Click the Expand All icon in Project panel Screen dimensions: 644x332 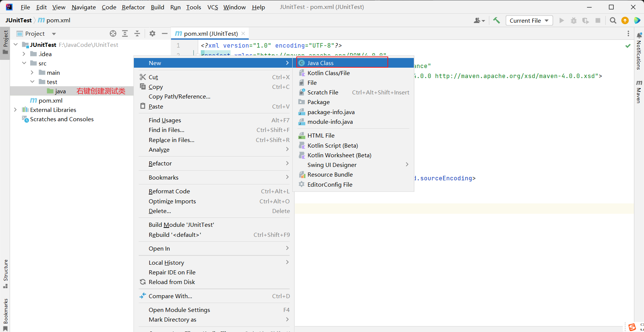pyautogui.click(x=125, y=33)
